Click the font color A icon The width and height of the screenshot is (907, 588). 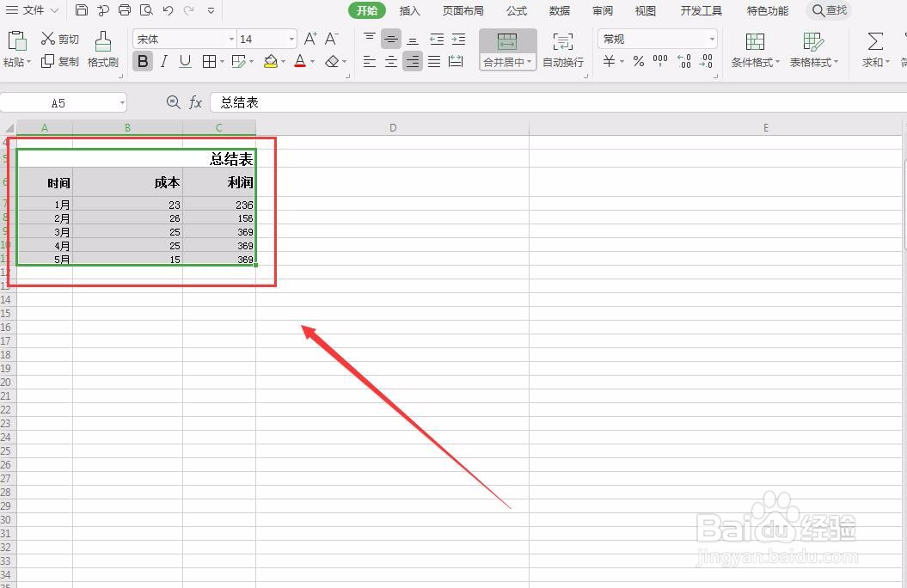coord(300,61)
